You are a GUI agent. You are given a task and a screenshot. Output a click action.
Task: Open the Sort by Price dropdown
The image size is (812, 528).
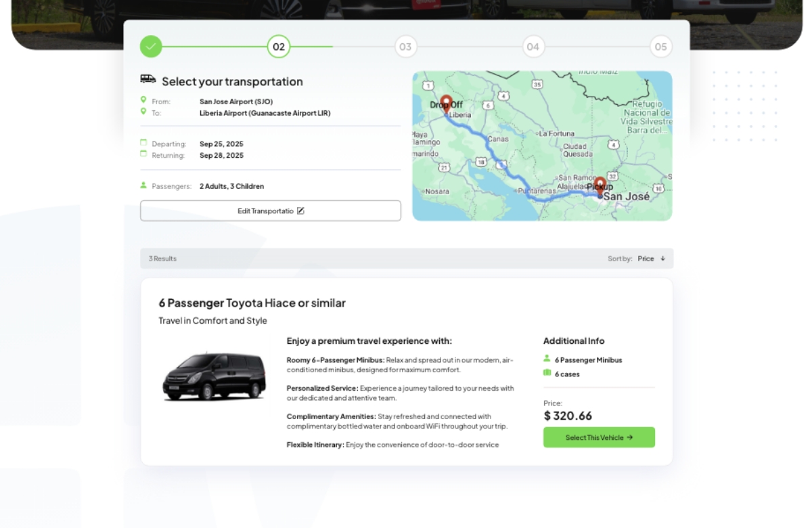coord(637,259)
